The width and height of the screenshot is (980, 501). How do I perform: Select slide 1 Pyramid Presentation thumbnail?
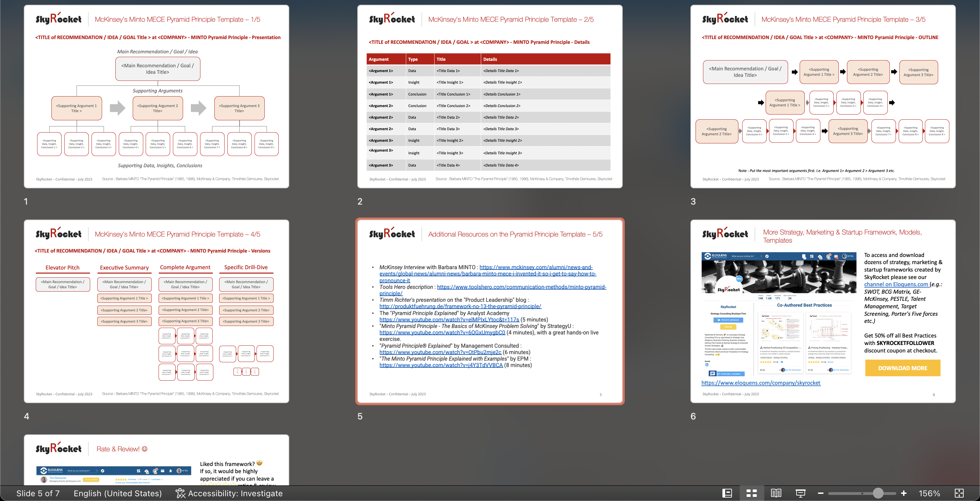pyautogui.click(x=157, y=97)
